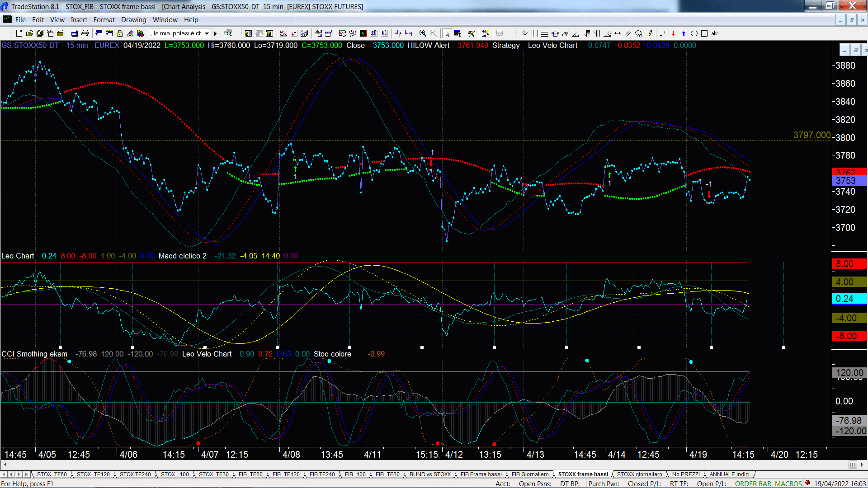Click the Print icon in the toolbar
The image size is (868, 488).
coord(85,33)
